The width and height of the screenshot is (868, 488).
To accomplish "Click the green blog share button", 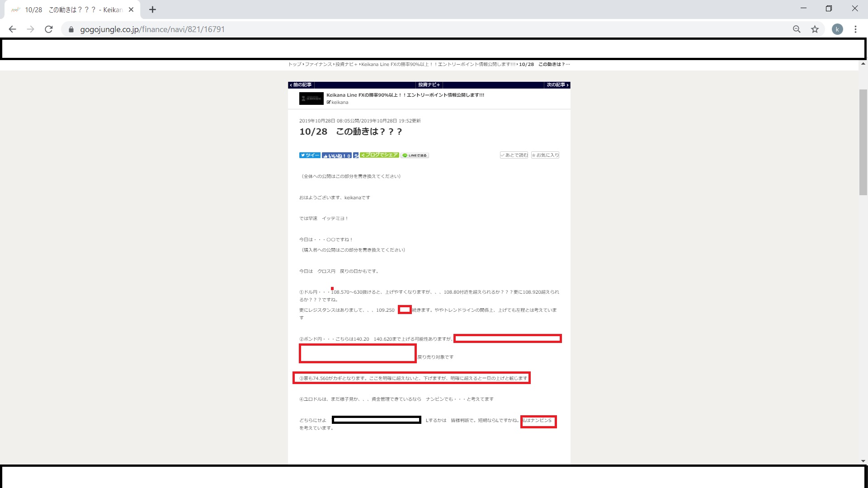I will coord(379,155).
